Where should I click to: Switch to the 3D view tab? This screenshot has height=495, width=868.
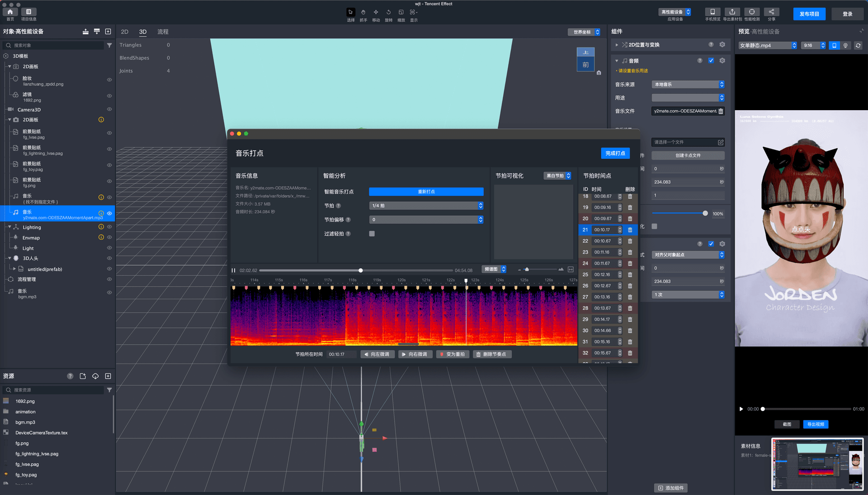(x=143, y=32)
